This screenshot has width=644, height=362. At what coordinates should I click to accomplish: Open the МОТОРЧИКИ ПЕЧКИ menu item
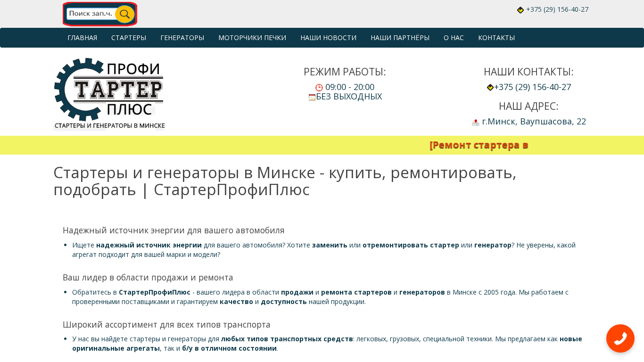252,38
